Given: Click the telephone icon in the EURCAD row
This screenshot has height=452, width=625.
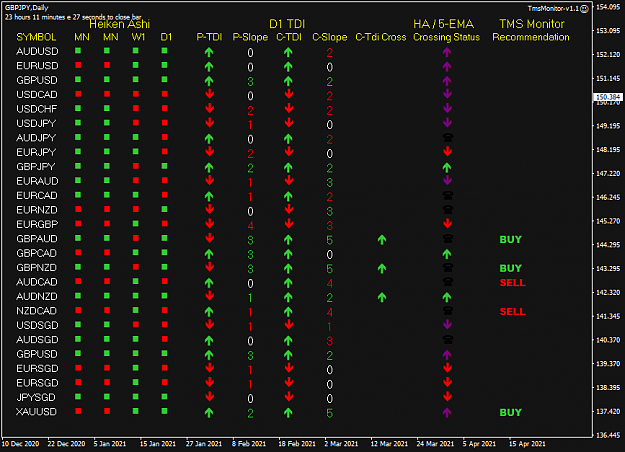Looking at the screenshot, I should coord(448,196).
